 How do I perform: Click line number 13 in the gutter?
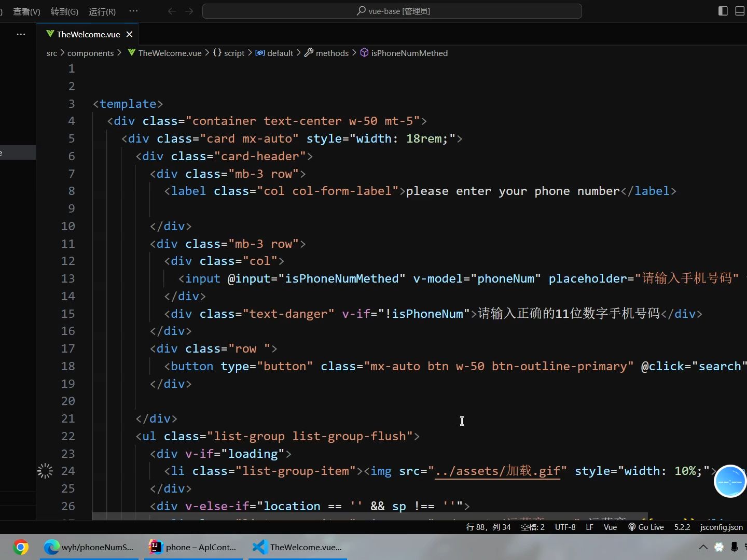[x=68, y=278]
